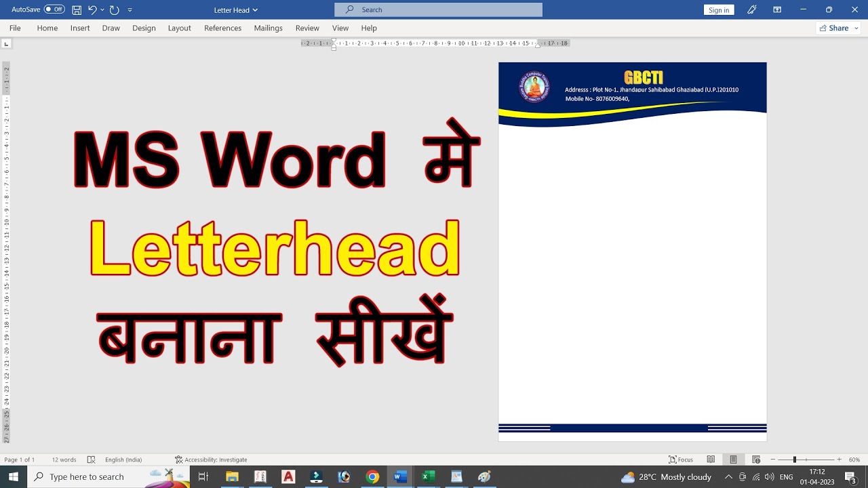
Task: Click the Word icon in taskbar
Action: point(400,476)
